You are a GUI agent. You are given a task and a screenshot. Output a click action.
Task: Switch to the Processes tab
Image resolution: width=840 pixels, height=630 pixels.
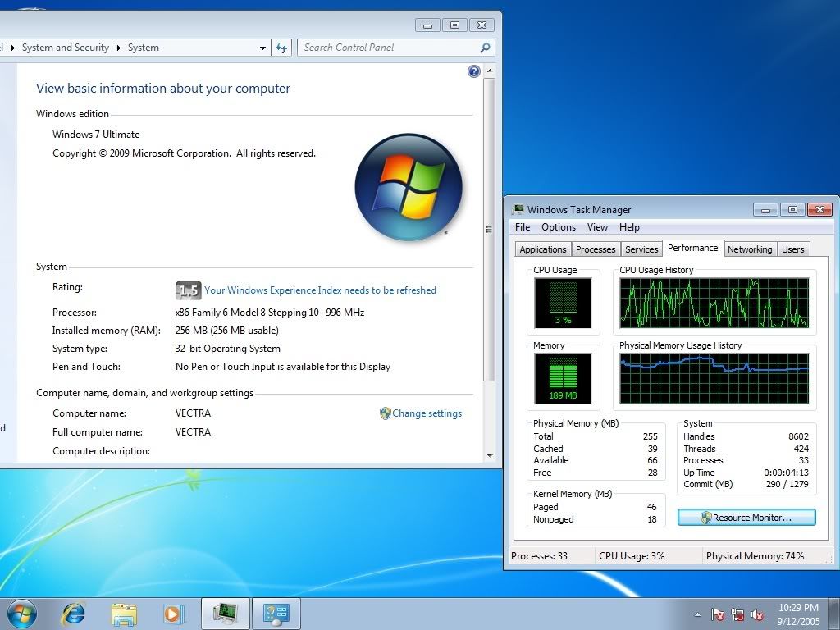[x=596, y=249]
